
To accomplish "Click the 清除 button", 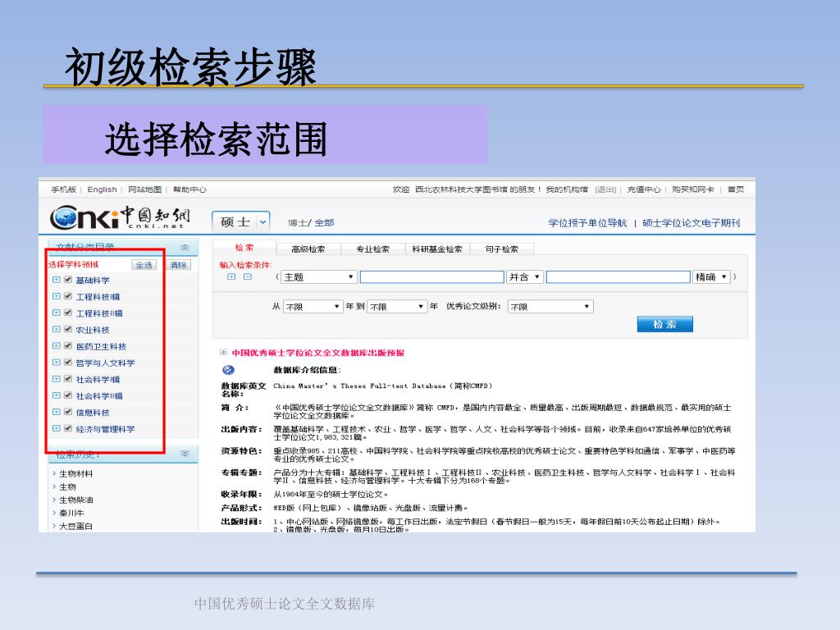I will 178,265.
